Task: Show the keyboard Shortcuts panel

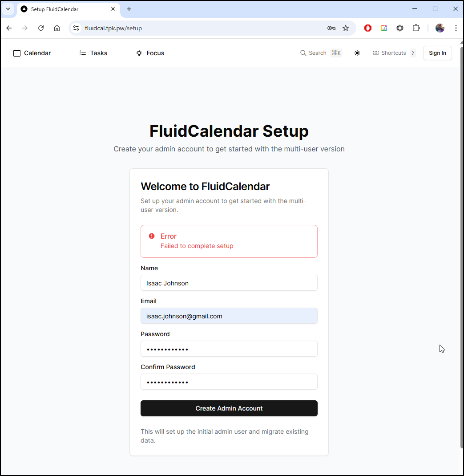Action: 394,53
